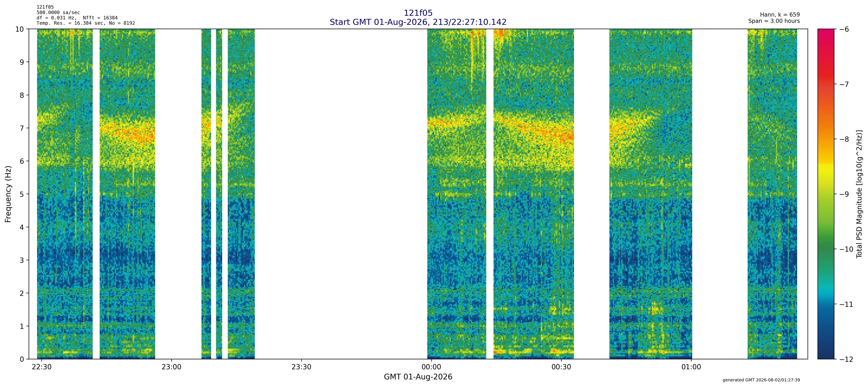868x387 pixels.
Task: Click the "00:00" time axis tick label
Action: (x=431, y=367)
